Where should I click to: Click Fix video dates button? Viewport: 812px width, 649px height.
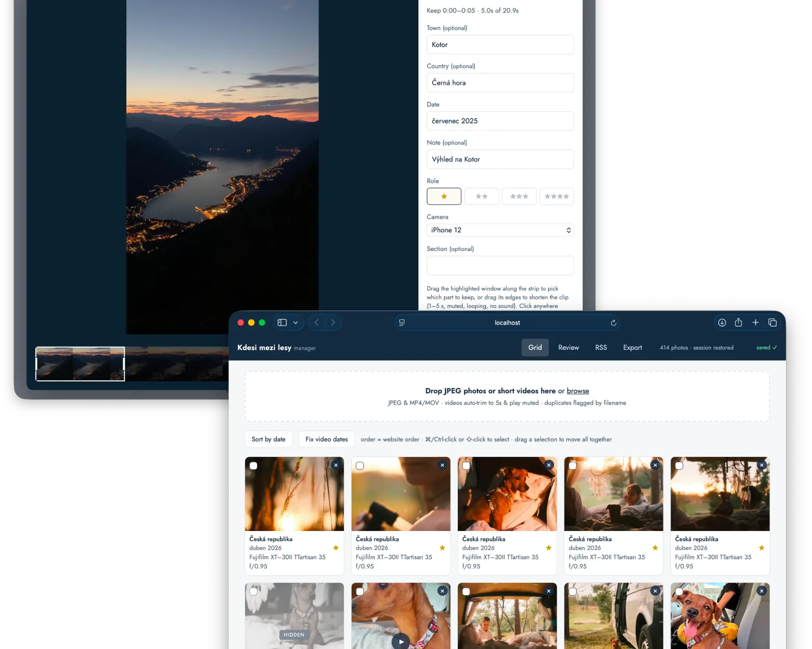(327, 439)
